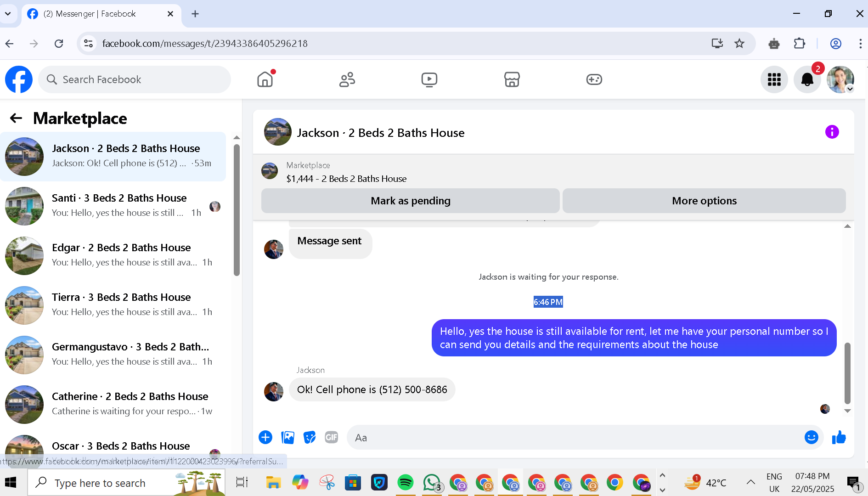The height and width of the screenshot is (496, 868).
Task: Open Spotify from the taskbar
Action: (x=405, y=483)
